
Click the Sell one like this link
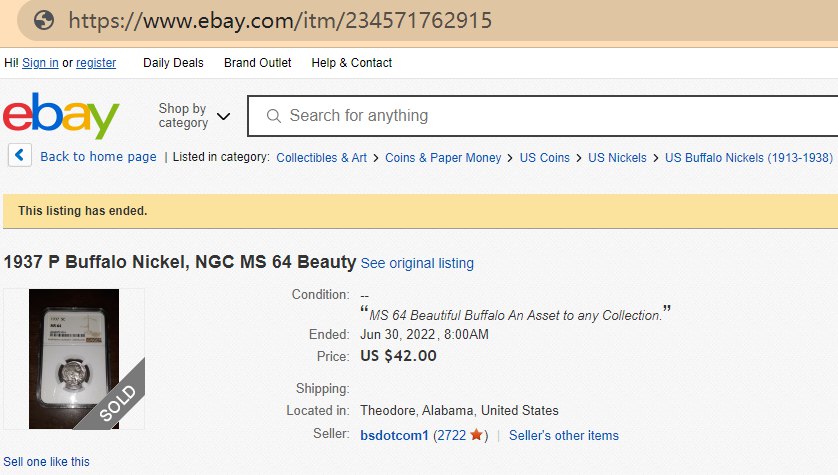(x=45, y=462)
